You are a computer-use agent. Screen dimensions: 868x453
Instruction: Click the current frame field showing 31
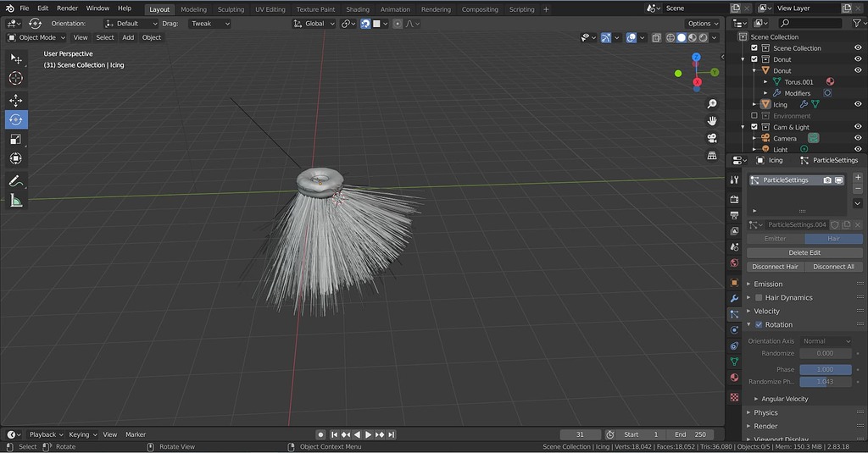point(580,434)
